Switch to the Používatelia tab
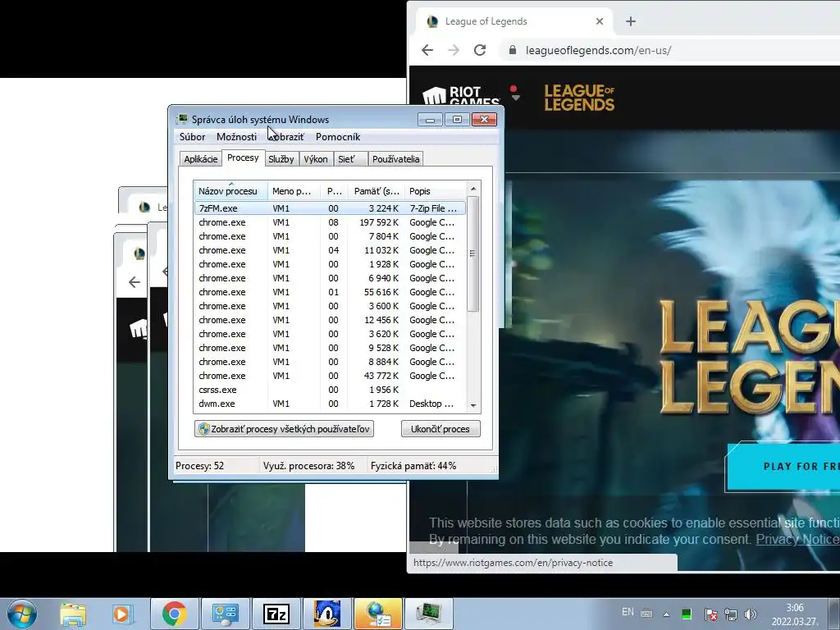 click(396, 159)
